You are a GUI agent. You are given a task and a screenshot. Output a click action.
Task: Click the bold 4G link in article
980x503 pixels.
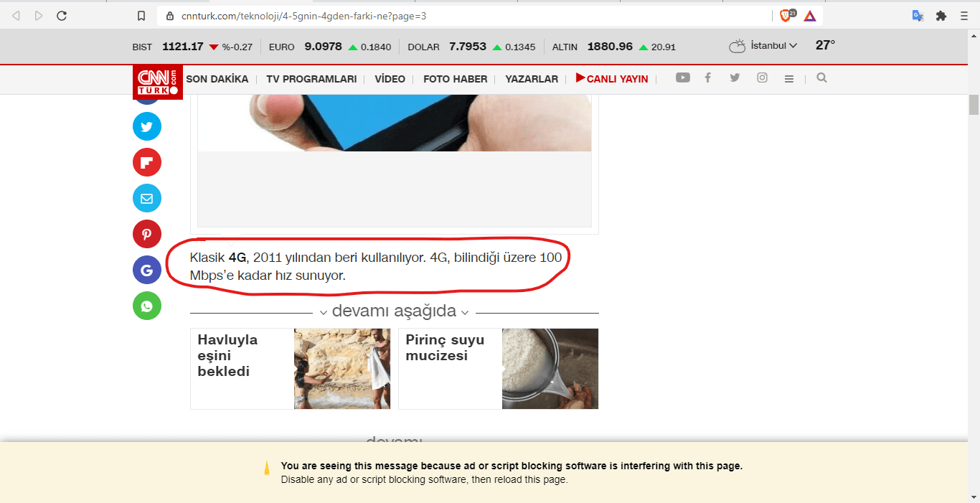coord(237,257)
